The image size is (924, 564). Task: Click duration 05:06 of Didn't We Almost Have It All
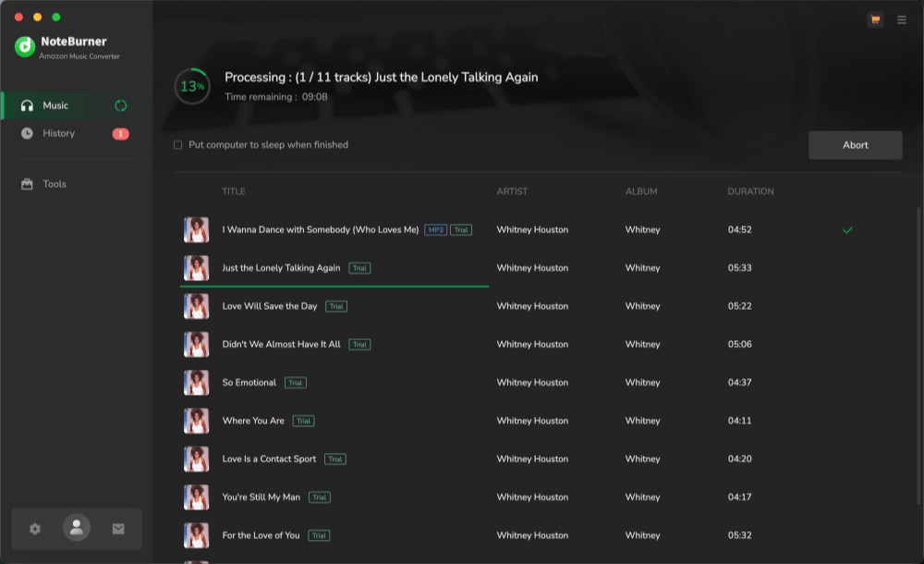click(x=739, y=345)
